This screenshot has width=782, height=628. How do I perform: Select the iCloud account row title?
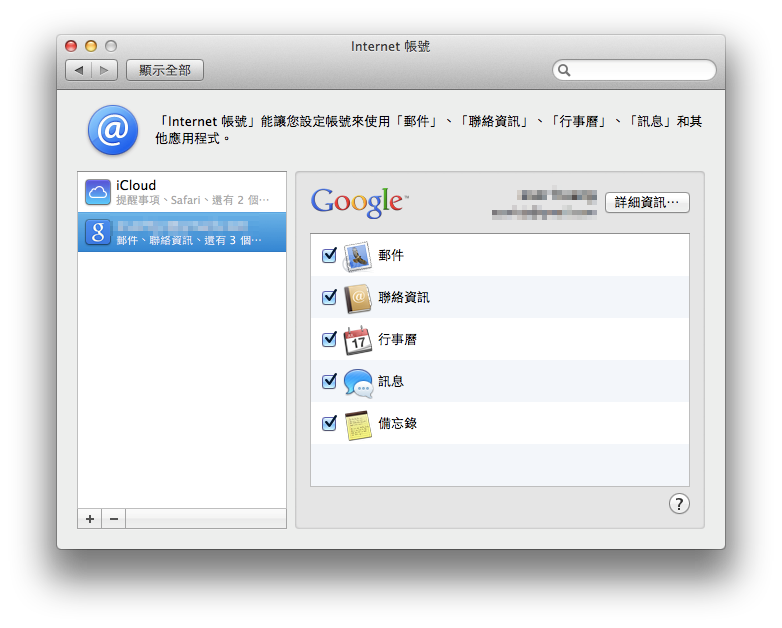tap(136, 186)
